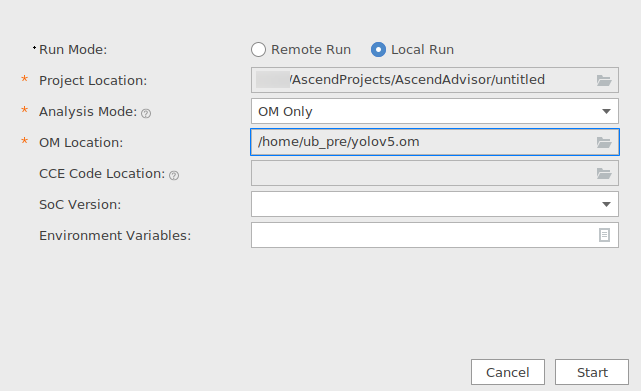Click help icon beside Analysis Mode
The width and height of the screenshot is (641, 391).
tap(146, 113)
